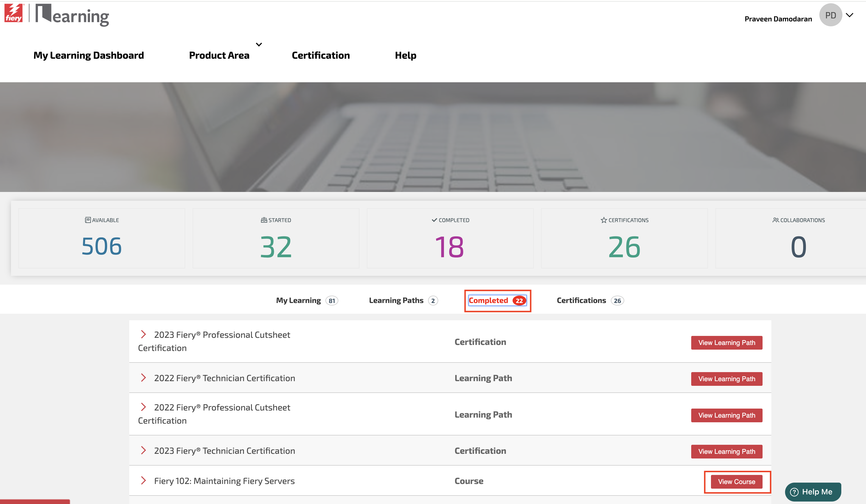Image resolution: width=866 pixels, height=504 pixels.
Task: Expand the 2022 Fiery Technician Certification row
Action: (x=143, y=378)
